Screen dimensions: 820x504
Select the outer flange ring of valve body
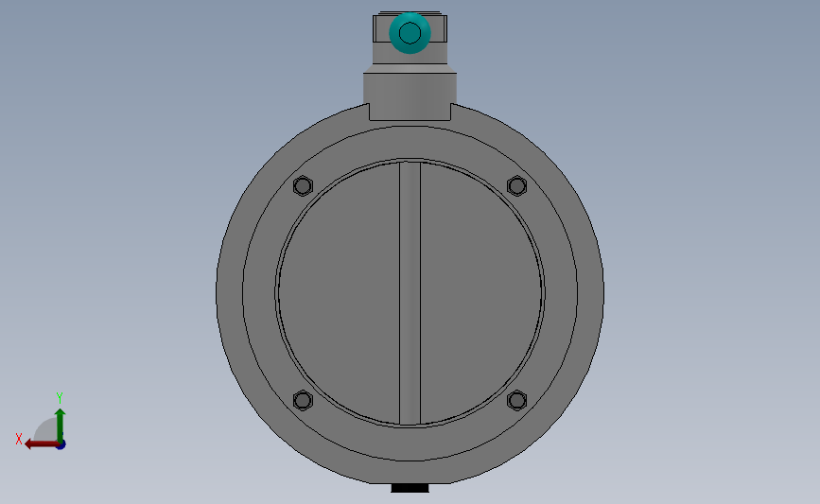point(230,293)
